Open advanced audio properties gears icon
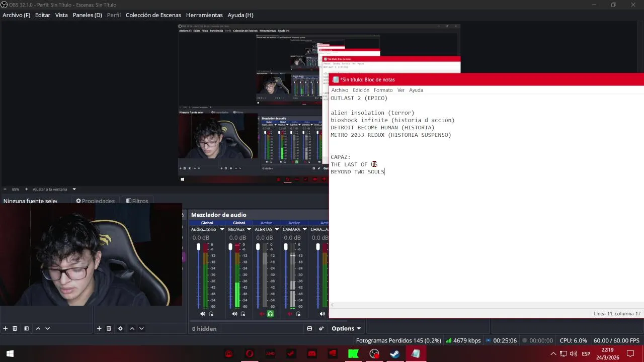This screenshot has height=362, width=644. click(321, 328)
